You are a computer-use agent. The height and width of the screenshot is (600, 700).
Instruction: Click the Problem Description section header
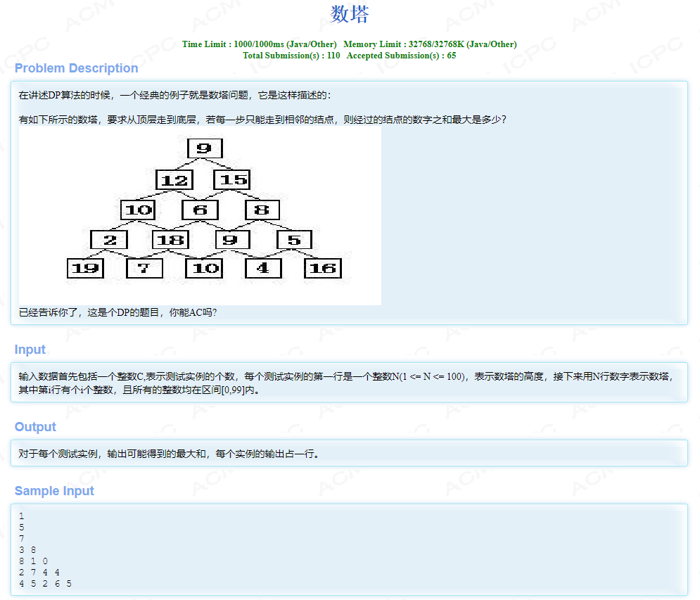coord(76,68)
